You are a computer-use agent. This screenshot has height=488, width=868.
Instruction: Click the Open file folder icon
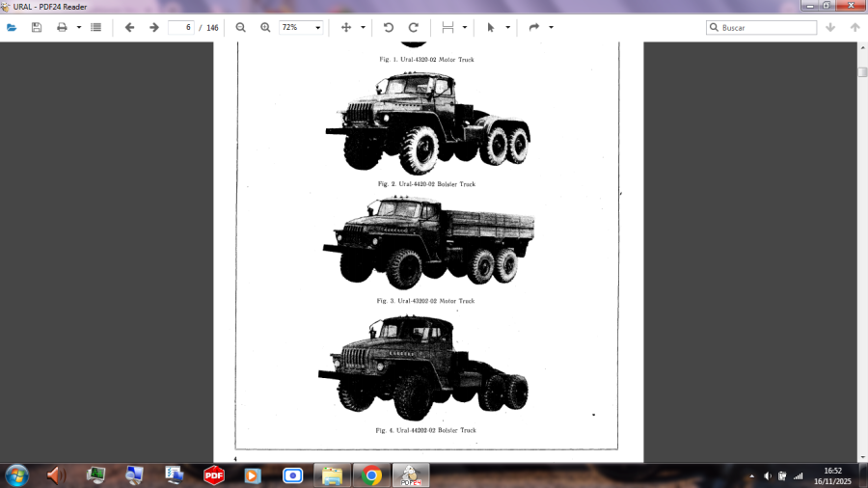pos(12,27)
